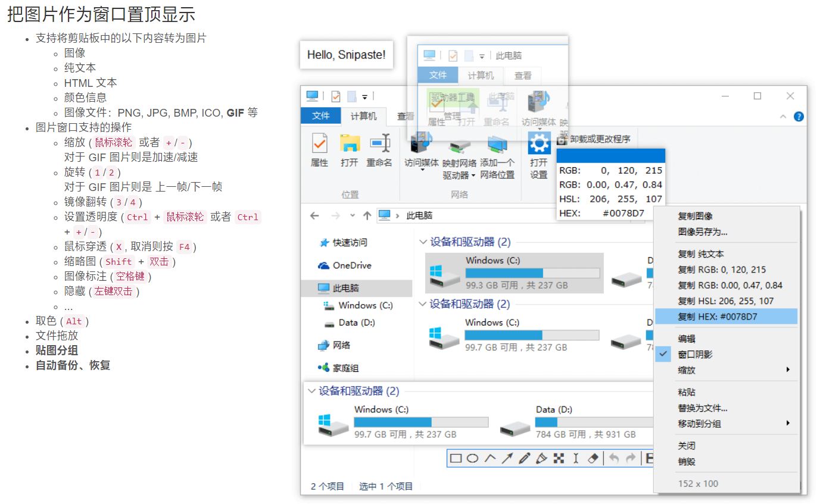Click usage bar of Windows (C:) 99.3 GB drive
This screenshot has height=504, width=817.
[532, 273]
